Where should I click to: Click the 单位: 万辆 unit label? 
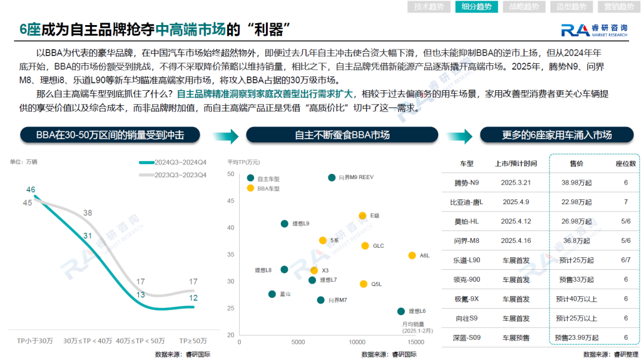[23, 162]
